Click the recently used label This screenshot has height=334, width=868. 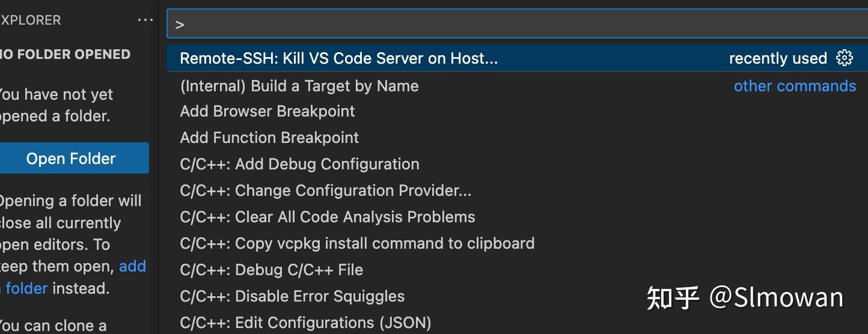pos(778,58)
